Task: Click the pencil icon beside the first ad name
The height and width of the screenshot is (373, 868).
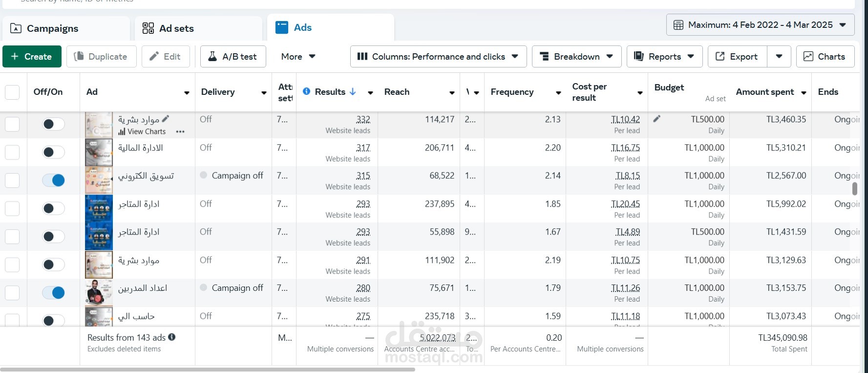Action: pyautogui.click(x=166, y=119)
